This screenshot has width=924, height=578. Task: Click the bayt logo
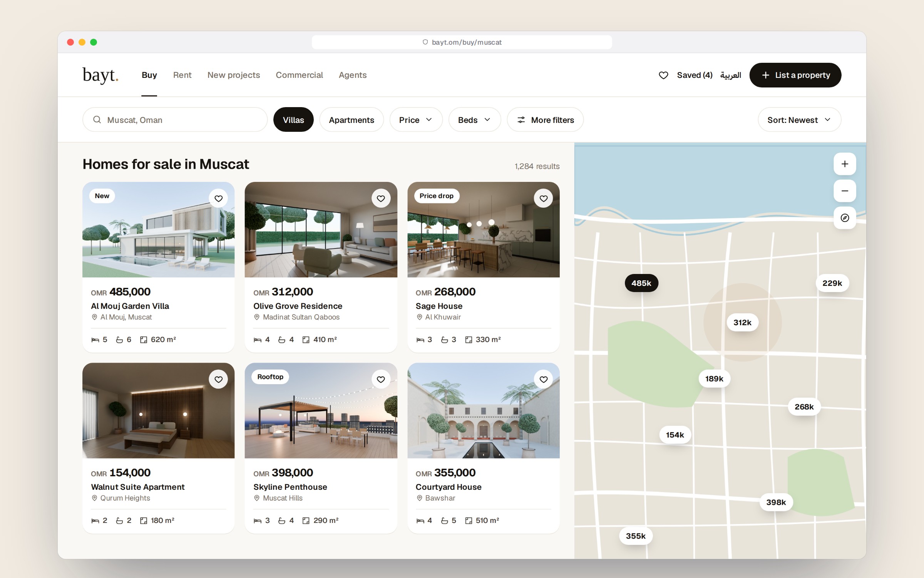(100, 75)
